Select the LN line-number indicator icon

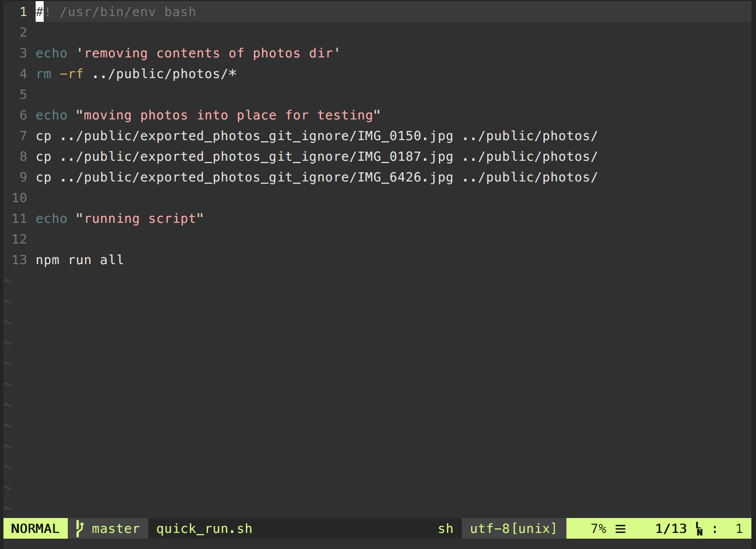tap(699, 528)
